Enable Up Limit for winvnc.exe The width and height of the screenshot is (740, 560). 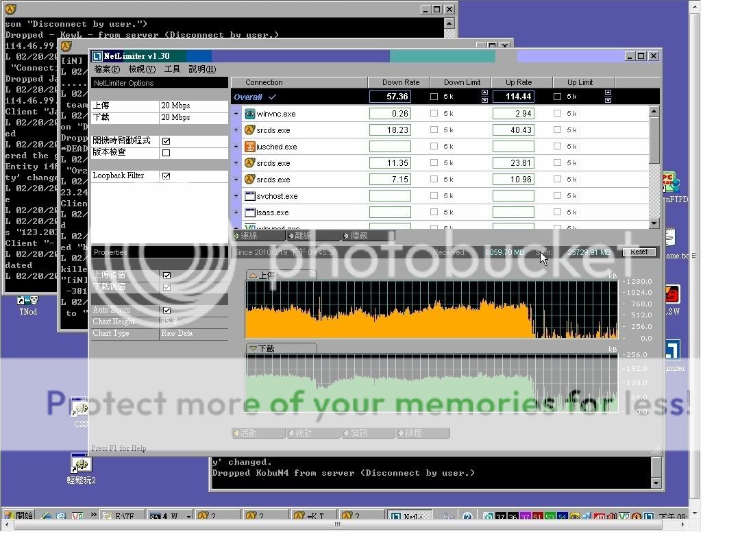[557, 113]
